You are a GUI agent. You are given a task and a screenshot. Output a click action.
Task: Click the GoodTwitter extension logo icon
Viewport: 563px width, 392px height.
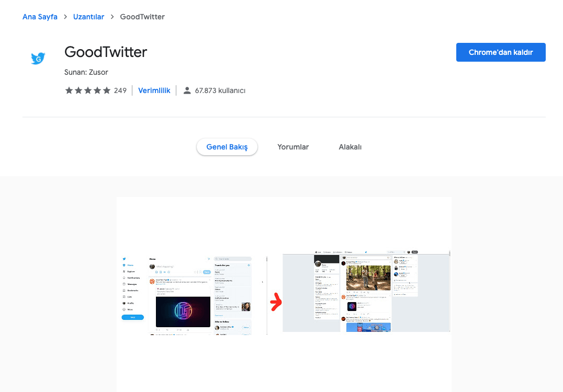point(38,58)
